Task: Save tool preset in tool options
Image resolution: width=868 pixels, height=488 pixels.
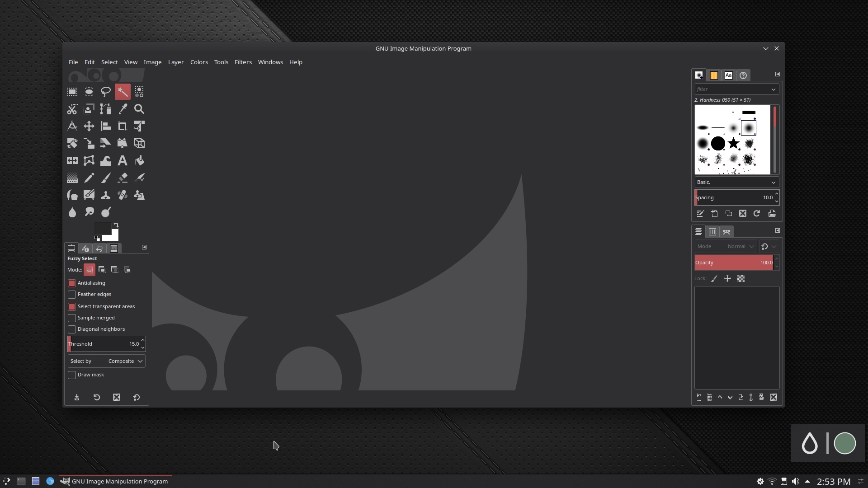Action: coord(77,397)
